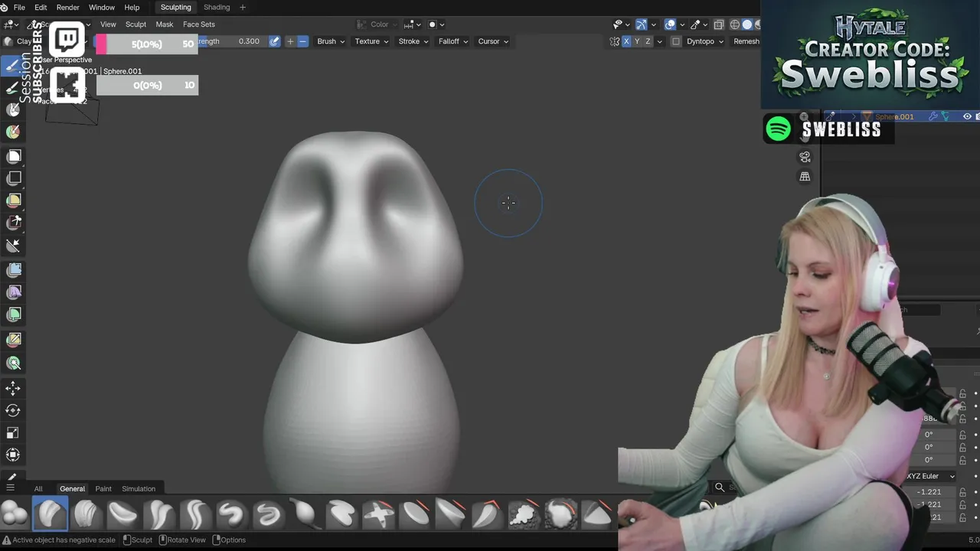This screenshot has width=980, height=551.
Task: Select the Box Mask tool
Action: [x=13, y=156]
